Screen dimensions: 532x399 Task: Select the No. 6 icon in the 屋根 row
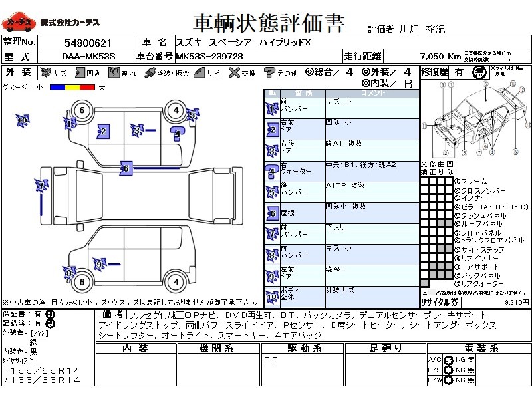(272, 213)
